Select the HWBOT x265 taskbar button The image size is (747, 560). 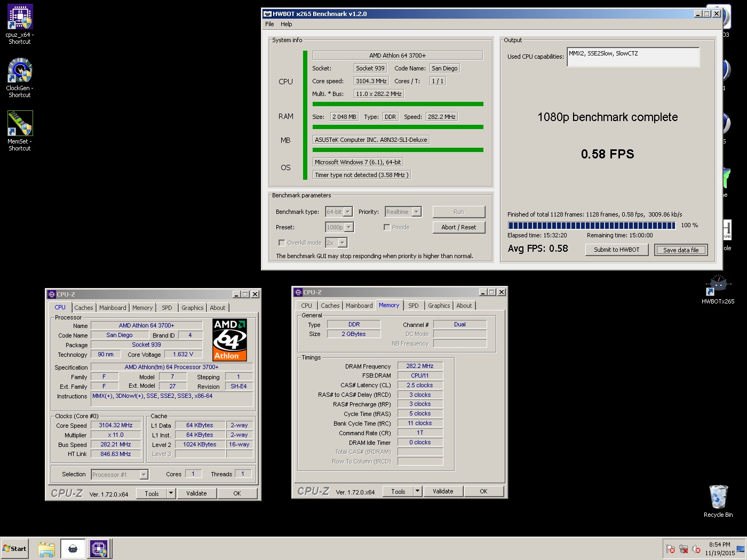pos(73,549)
